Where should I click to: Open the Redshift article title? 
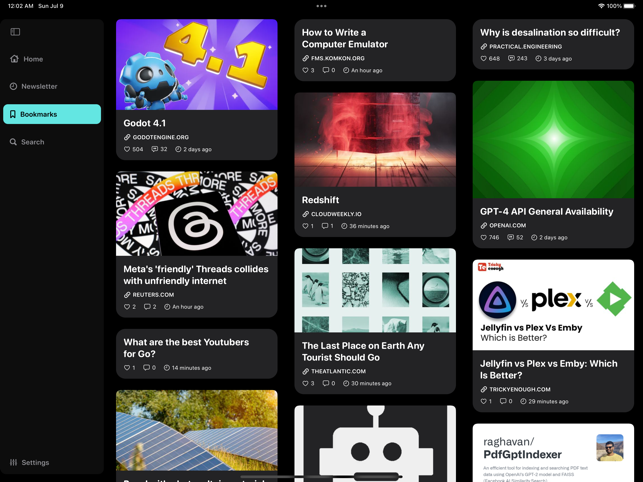tap(320, 200)
